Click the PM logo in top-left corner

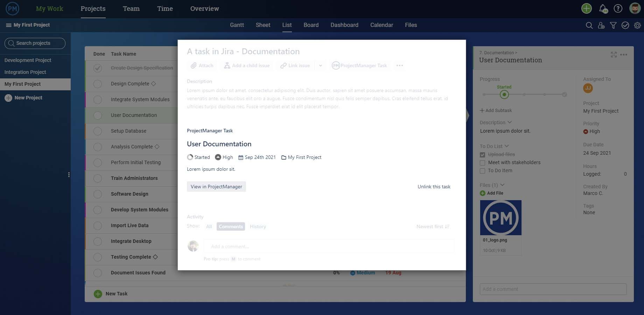click(13, 9)
